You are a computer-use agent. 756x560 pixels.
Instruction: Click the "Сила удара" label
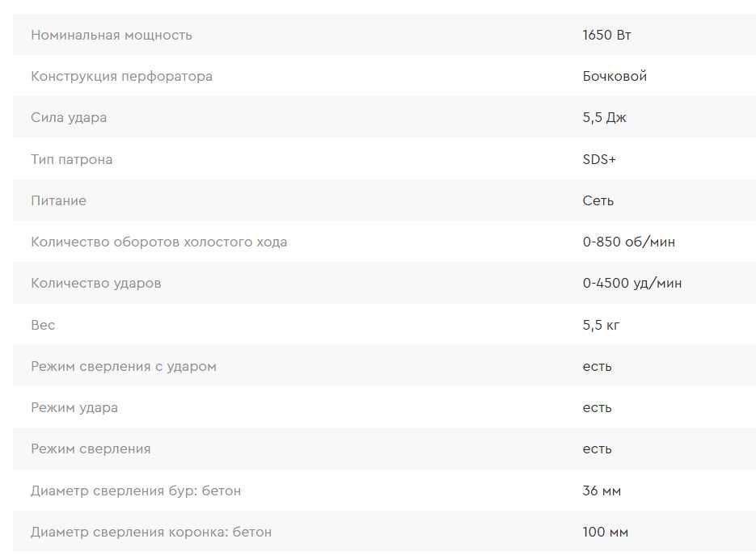pos(69,117)
